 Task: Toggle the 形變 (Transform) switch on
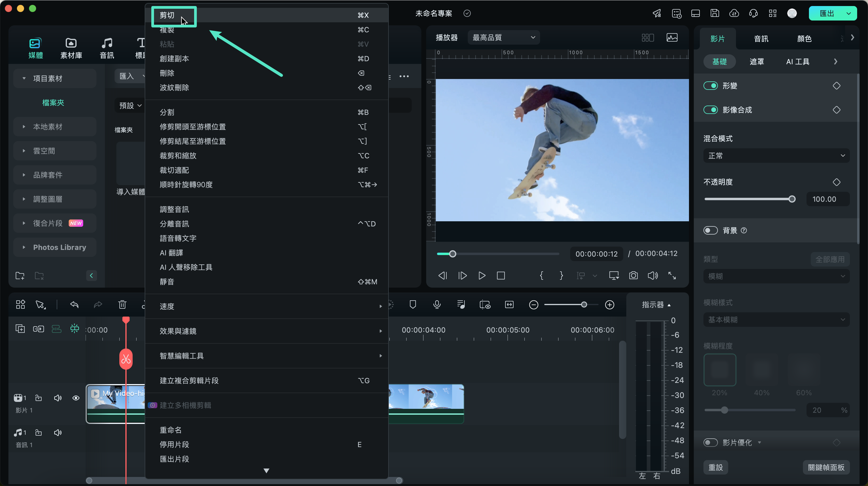tap(711, 85)
